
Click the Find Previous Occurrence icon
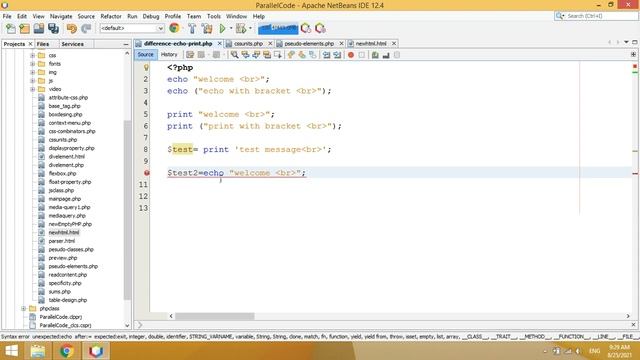pyautogui.click(x=245, y=55)
